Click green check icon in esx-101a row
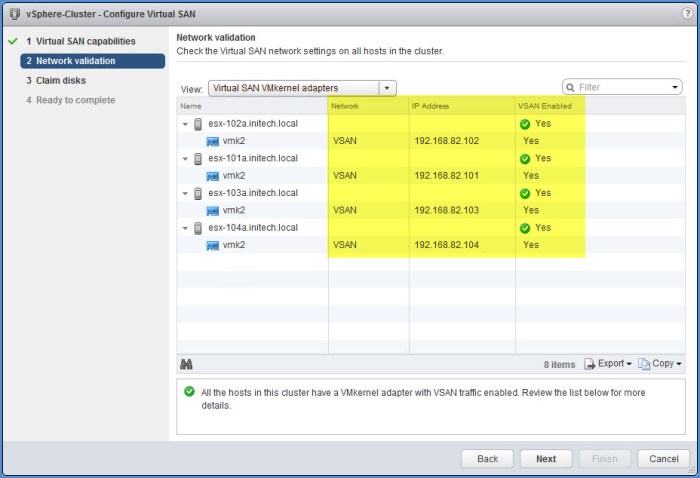 coord(525,159)
